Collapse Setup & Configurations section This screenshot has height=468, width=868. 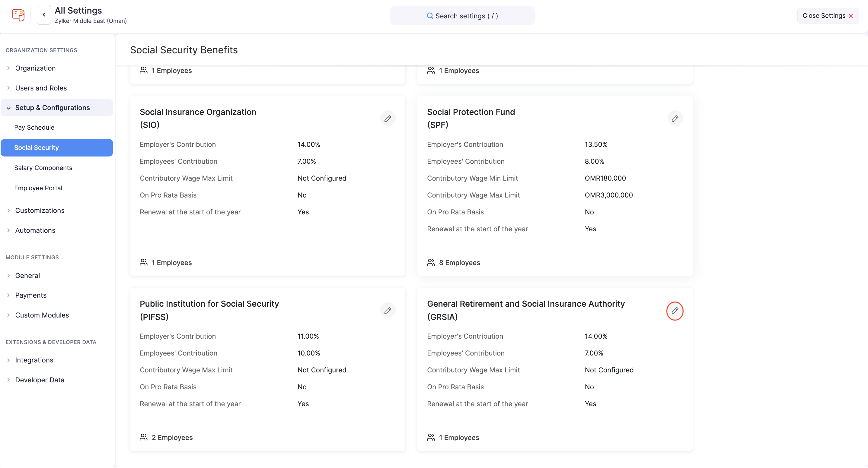coord(52,108)
